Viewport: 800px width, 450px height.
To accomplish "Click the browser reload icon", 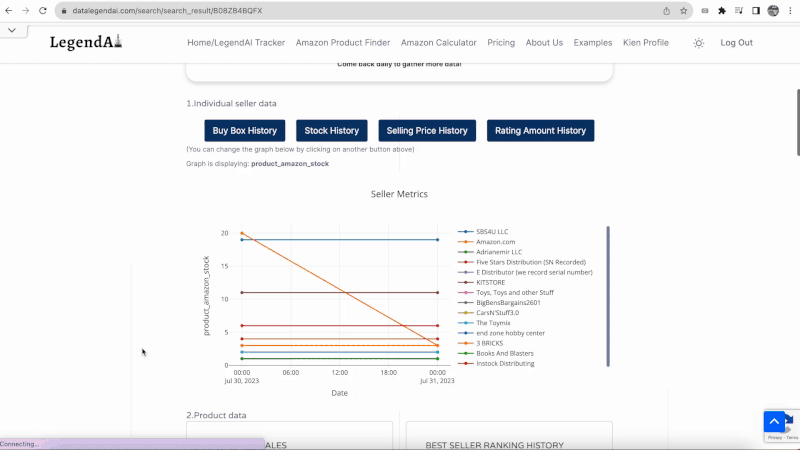I will pyautogui.click(x=43, y=11).
